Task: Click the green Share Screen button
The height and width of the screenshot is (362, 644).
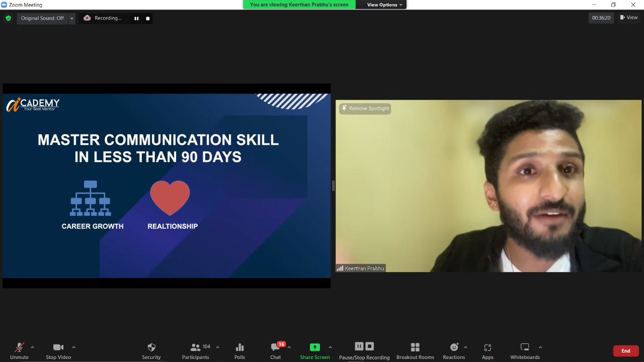Action: [315, 351]
